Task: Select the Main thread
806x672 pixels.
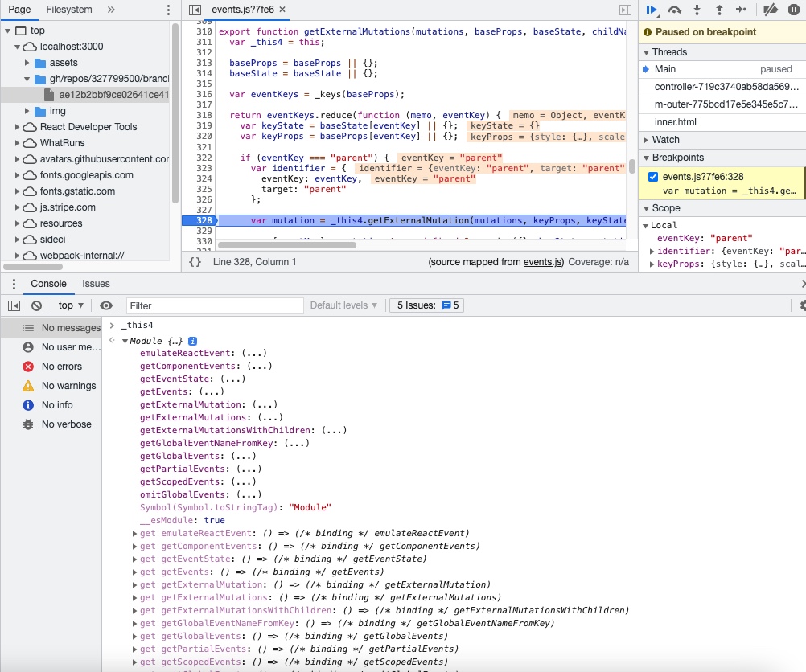Action: (x=722, y=69)
